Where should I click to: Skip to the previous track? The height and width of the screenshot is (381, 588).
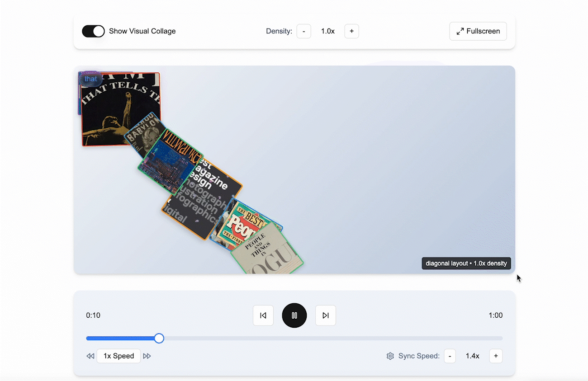pos(263,315)
